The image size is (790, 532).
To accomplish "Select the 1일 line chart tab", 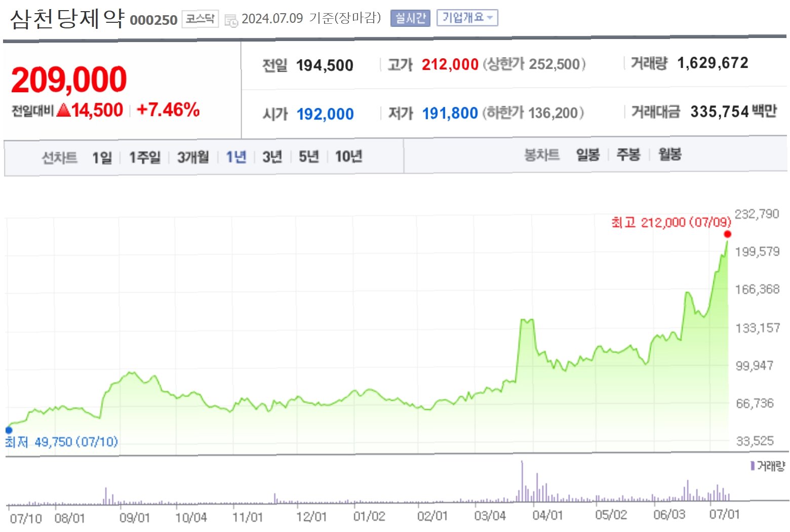I will click(x=102, y=157).
